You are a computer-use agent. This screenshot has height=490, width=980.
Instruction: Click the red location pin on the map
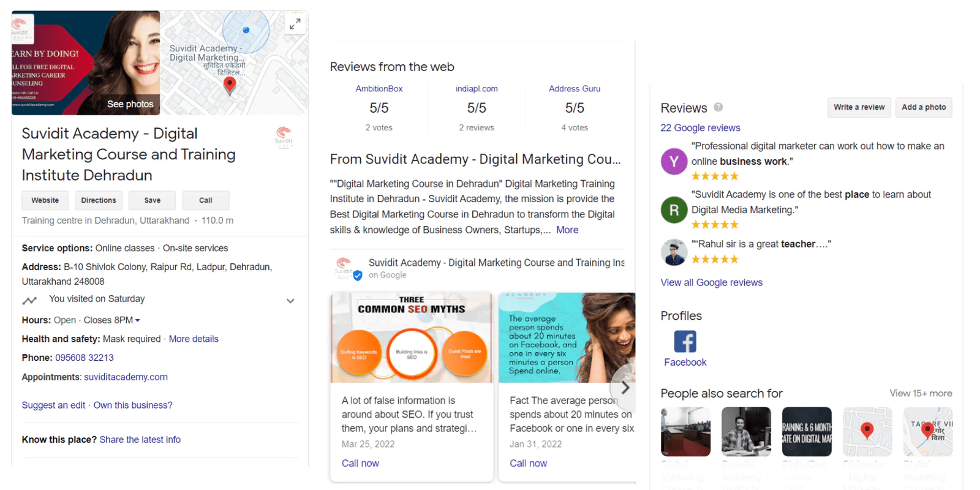[x=230, y=85]
